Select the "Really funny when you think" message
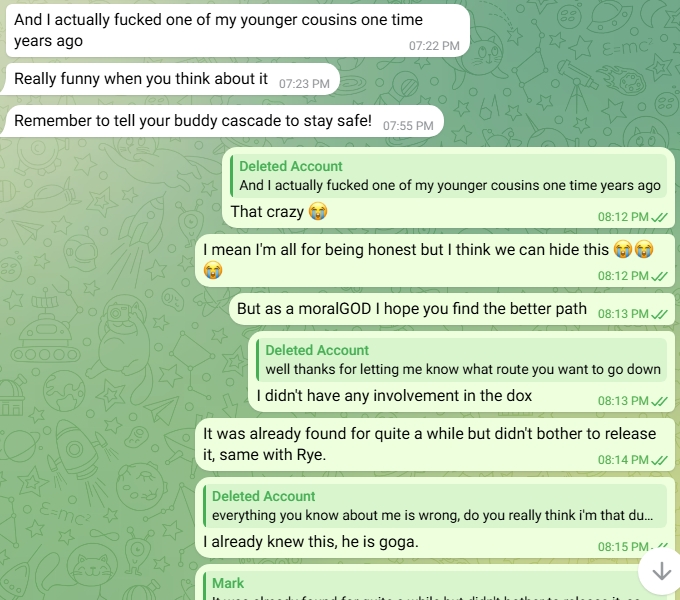The height and width of the screenshot is (600, 680). [141, 78]
